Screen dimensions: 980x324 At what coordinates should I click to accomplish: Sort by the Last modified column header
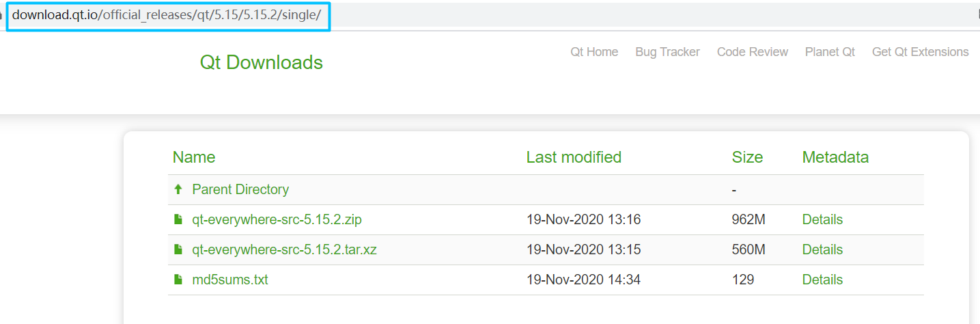(x=574, y=157)
